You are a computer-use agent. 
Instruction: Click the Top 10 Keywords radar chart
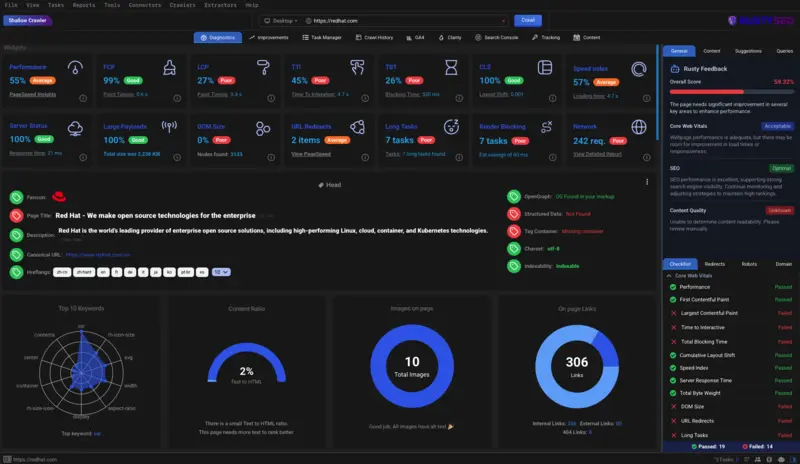pos(81,373)
